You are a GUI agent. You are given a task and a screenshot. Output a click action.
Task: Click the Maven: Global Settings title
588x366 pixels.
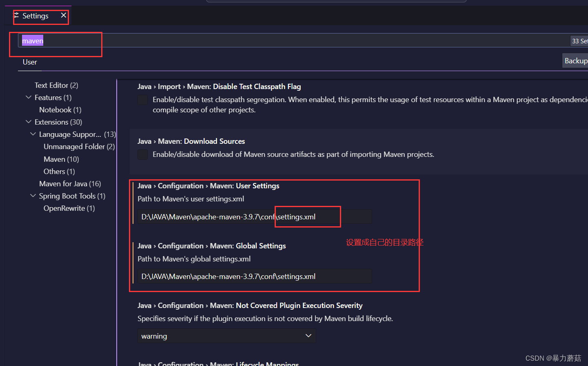[211, 246]
